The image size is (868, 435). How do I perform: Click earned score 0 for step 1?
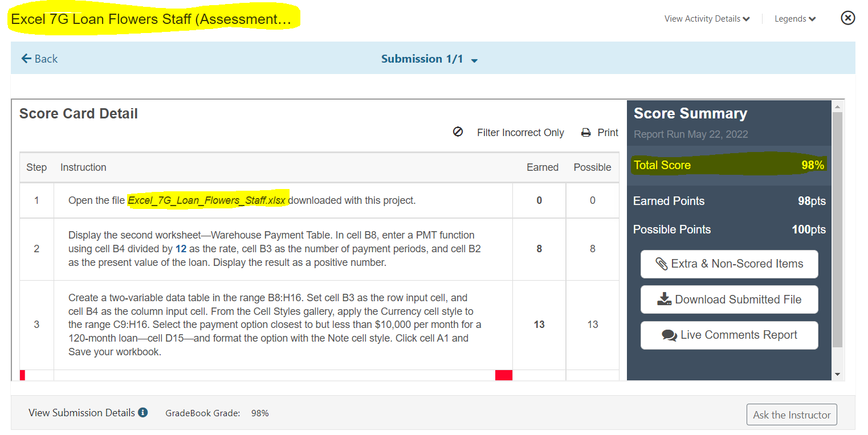coord(539,200)
